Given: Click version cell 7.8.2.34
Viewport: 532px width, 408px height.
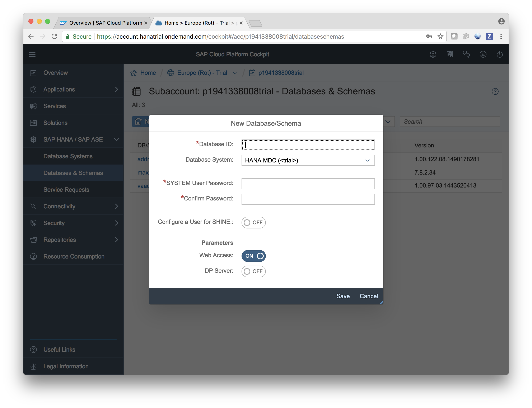Looking at the screenshot, I should pyautogui.click(x=425, y=172).
